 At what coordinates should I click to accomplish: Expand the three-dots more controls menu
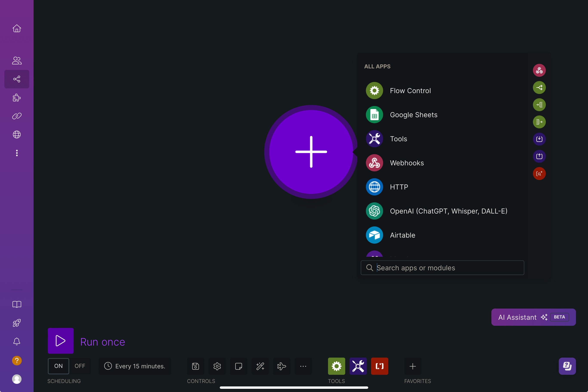click(303, 366)
